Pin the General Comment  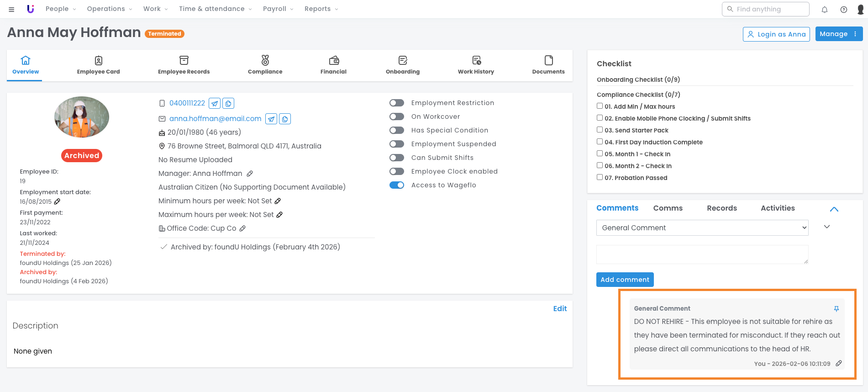pos(836,309)
